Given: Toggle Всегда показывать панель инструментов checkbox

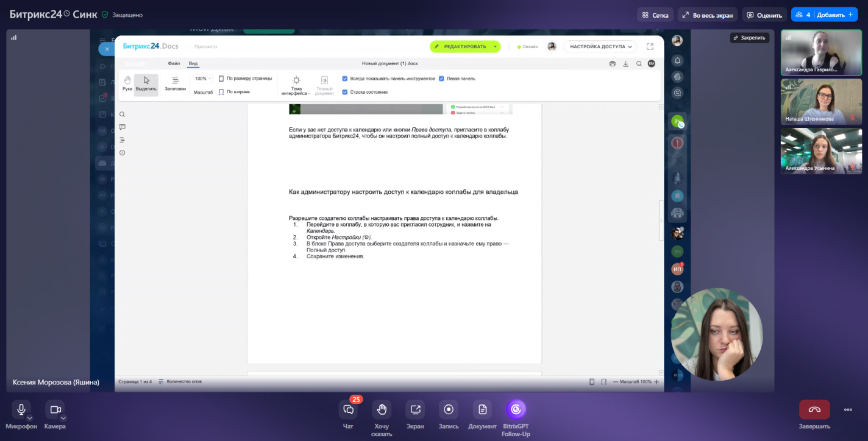Looking at the screenshot, I should [x=345, y=79].
